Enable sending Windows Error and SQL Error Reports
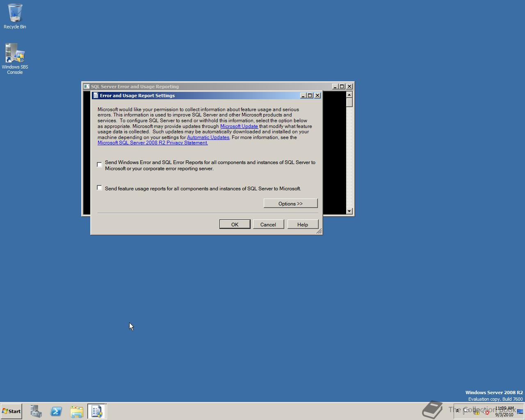Viewport: 525px width, 420px height. coord(99,164)
